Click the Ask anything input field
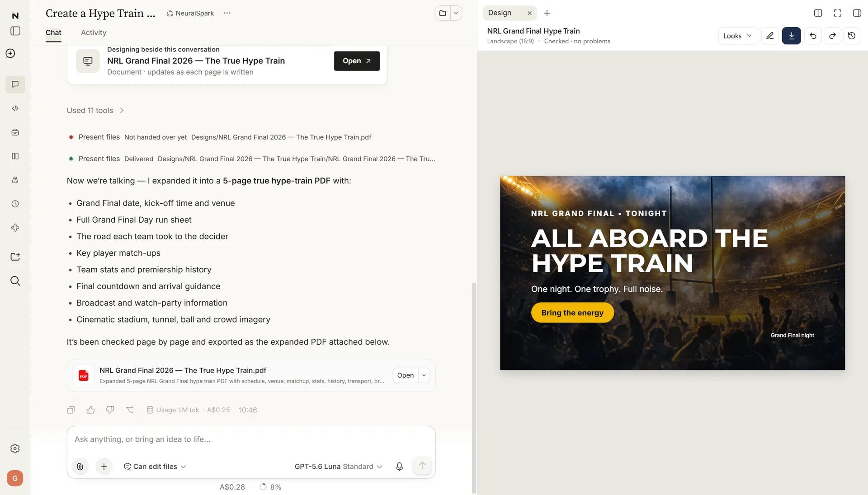 pyautogui.click(x=251, y=439)
